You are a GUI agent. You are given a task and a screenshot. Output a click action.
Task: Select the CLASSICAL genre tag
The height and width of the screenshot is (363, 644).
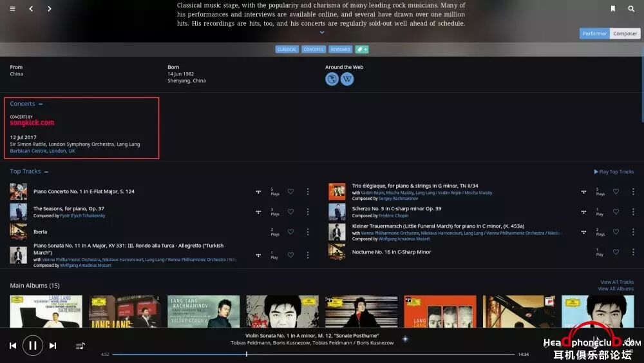coord(287,50)
